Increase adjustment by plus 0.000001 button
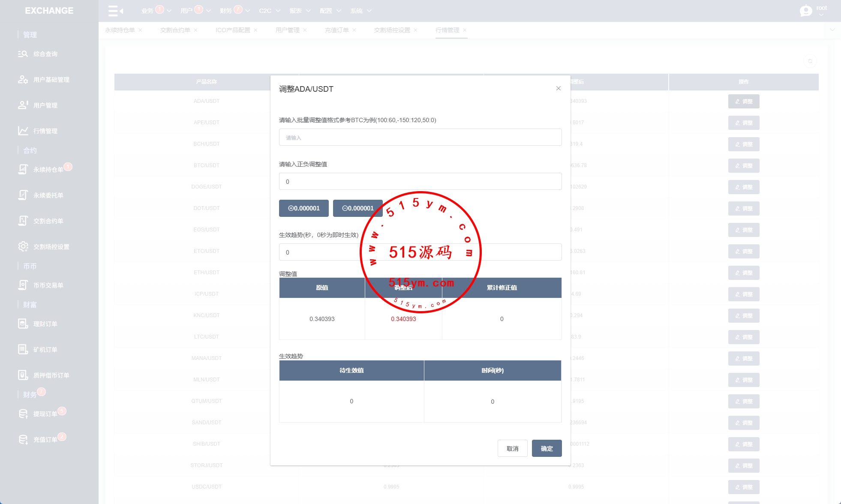Image resolution: width=841 pixels, height=504 pixels. click(x=303, y=208)
